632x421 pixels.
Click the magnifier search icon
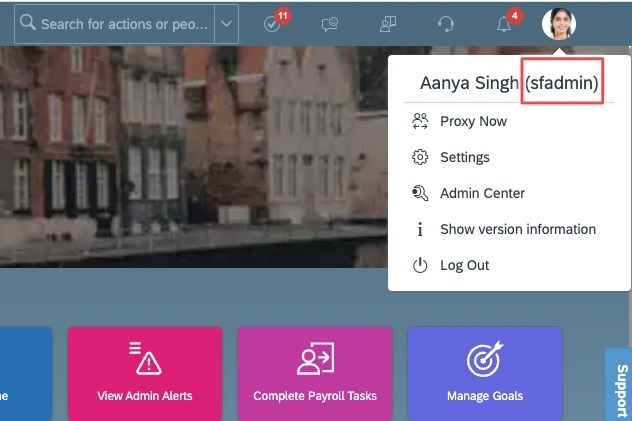[27, 23]
